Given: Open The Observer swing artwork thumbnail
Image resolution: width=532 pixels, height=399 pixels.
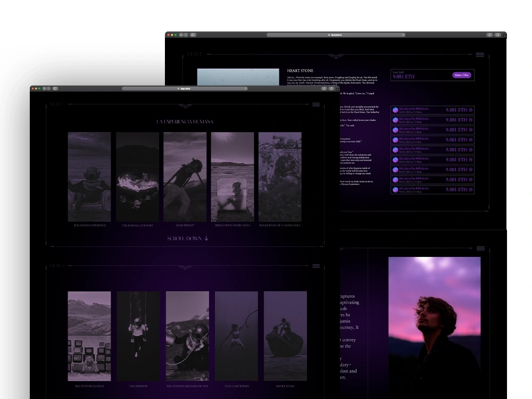Looking at the screenshot, I should 138,336.
